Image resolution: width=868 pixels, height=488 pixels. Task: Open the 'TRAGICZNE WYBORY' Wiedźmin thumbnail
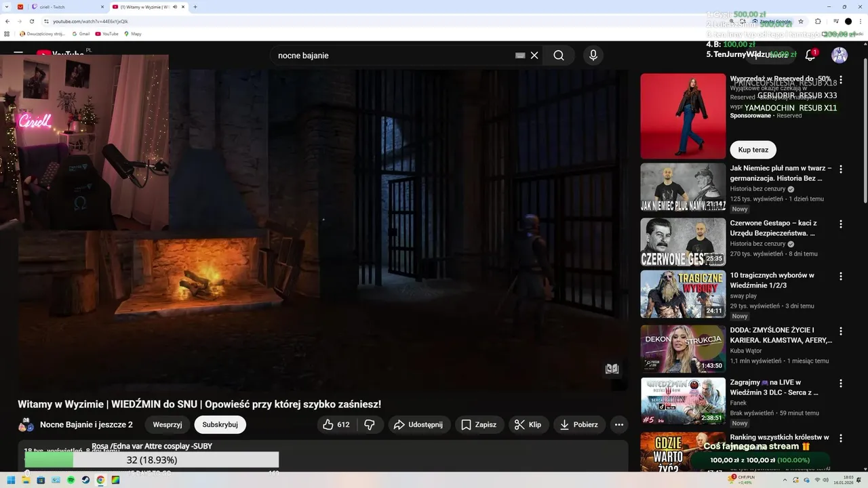pyautogui.click(x=683, y=294)
